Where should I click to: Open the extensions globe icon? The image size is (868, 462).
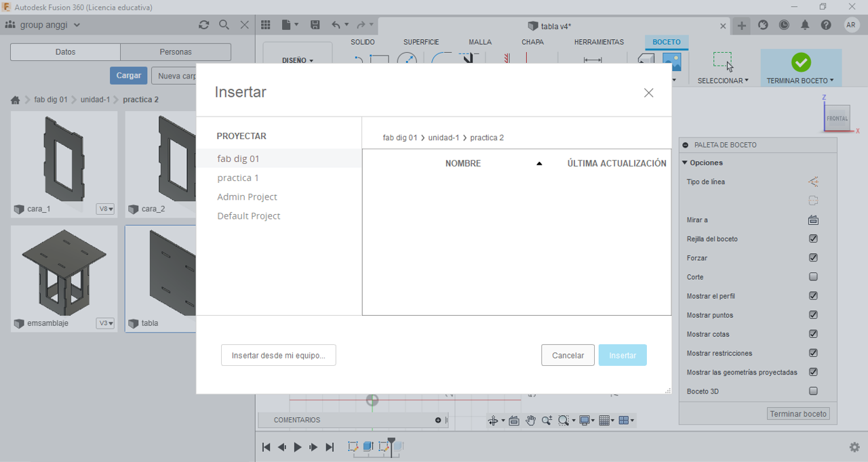pyautogui.click(x=764, y=25)
